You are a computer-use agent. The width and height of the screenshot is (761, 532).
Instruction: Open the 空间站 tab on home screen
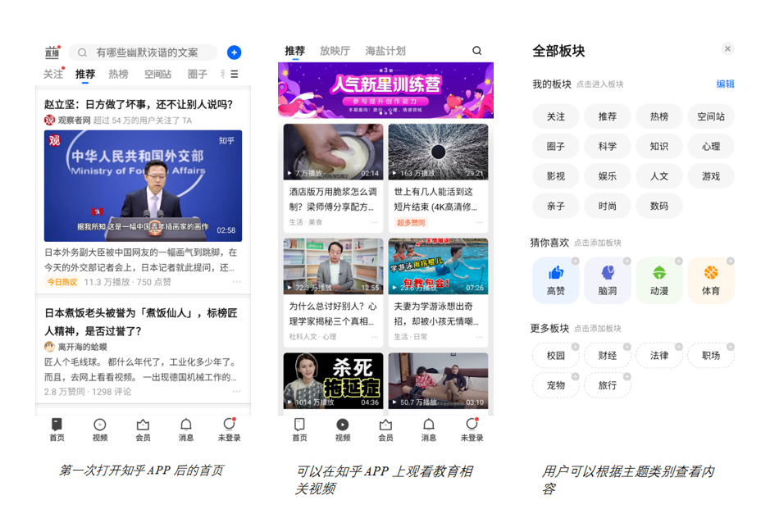(x=157, y=75)
